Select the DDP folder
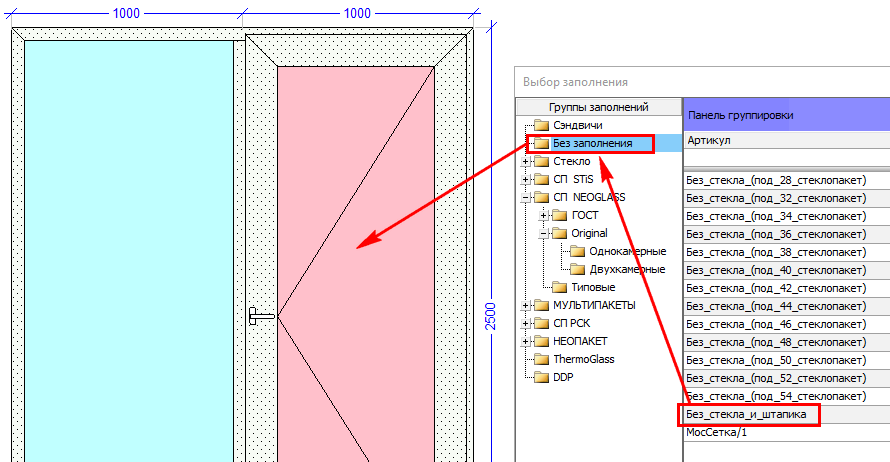This screenshot has width=890, height=462. point(563,377)
